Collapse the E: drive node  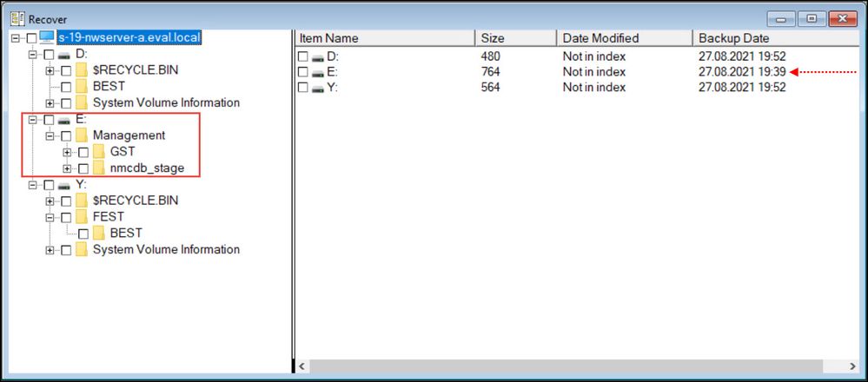click(33, 120)
